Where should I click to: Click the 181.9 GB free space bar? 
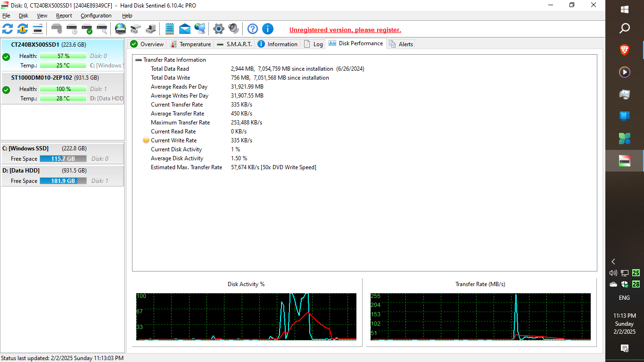coord(63,181)
